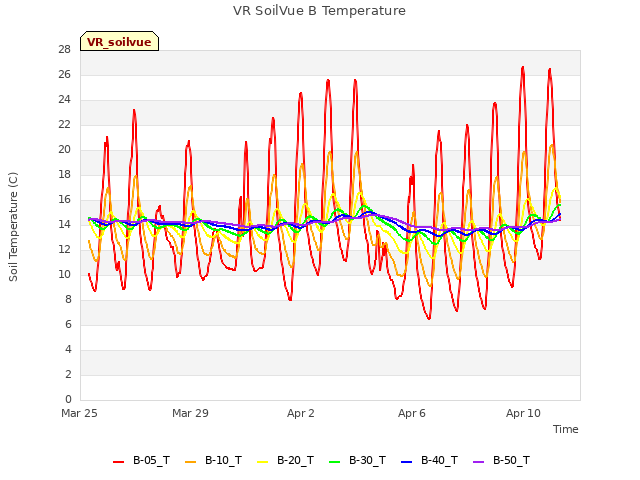Click the 6 y-axis tick label
The height and width of the screenshot is (480, 640).
[x=68, y=324]
